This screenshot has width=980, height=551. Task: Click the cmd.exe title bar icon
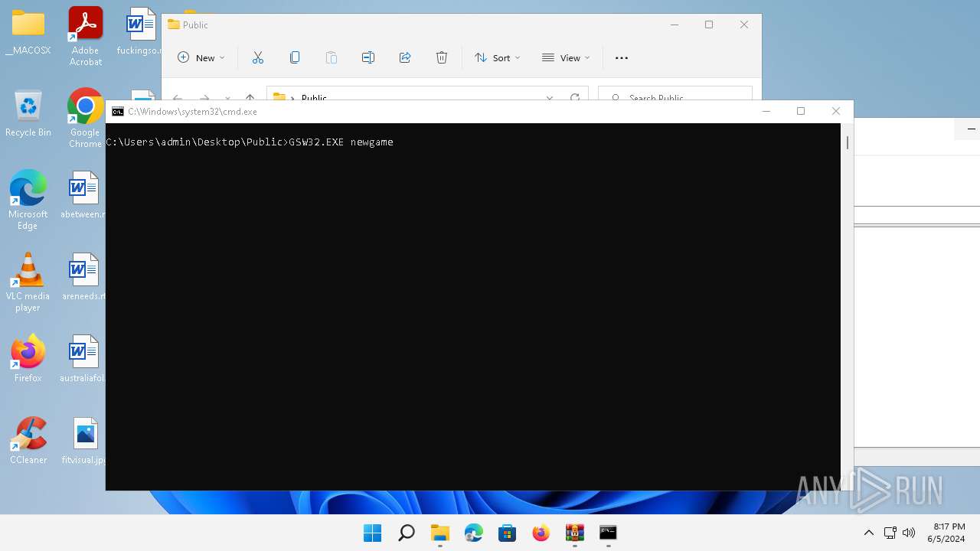(x=118, y=112)
